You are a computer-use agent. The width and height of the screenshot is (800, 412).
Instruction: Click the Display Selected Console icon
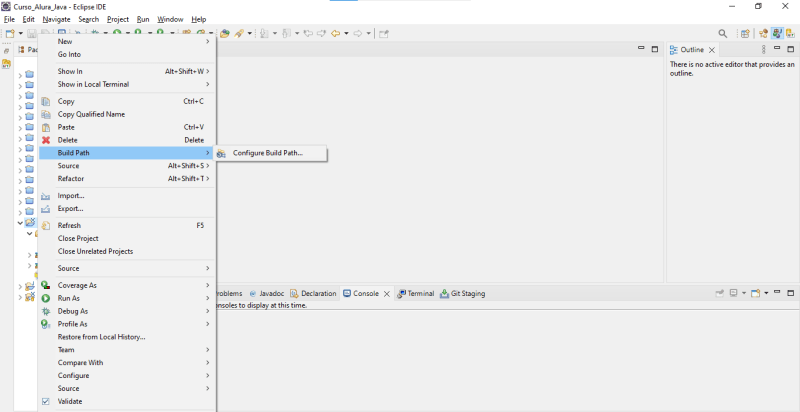(734, 293)
